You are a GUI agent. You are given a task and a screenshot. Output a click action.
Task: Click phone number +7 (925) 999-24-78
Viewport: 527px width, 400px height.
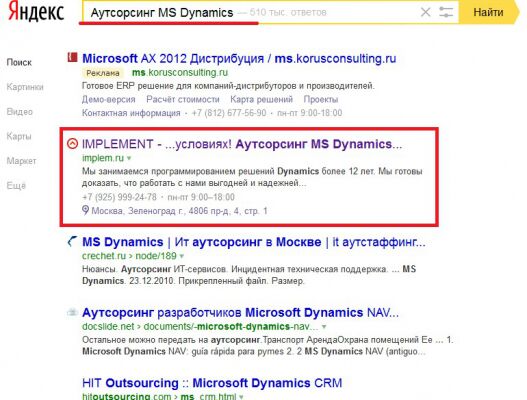pyautogui.click(x=119, y=197)
